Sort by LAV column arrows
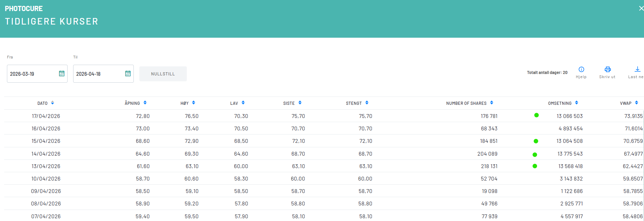Screen dimensions: 644x221 (243, 103)
